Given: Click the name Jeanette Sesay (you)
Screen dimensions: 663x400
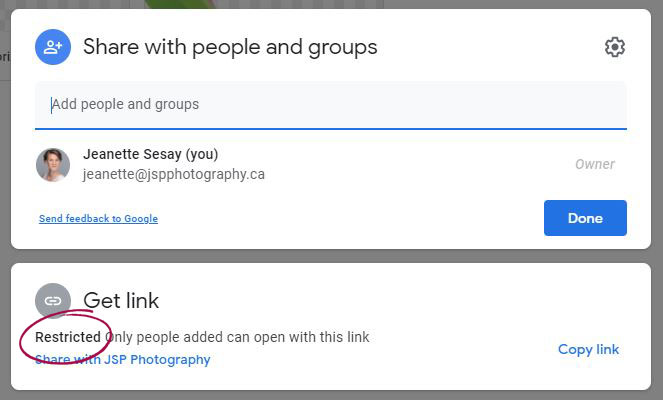Looking at the screenshot, I should 151,154.
